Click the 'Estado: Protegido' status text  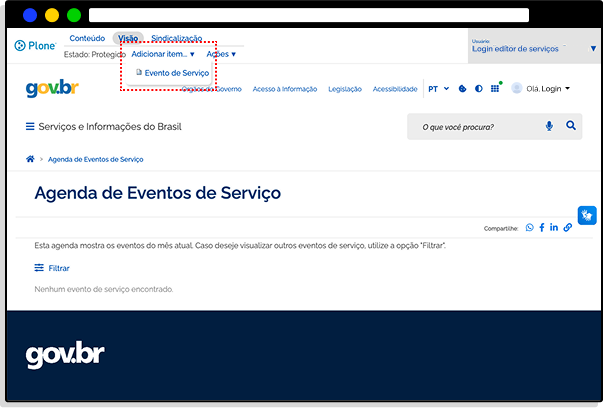[x=95, y=55]
